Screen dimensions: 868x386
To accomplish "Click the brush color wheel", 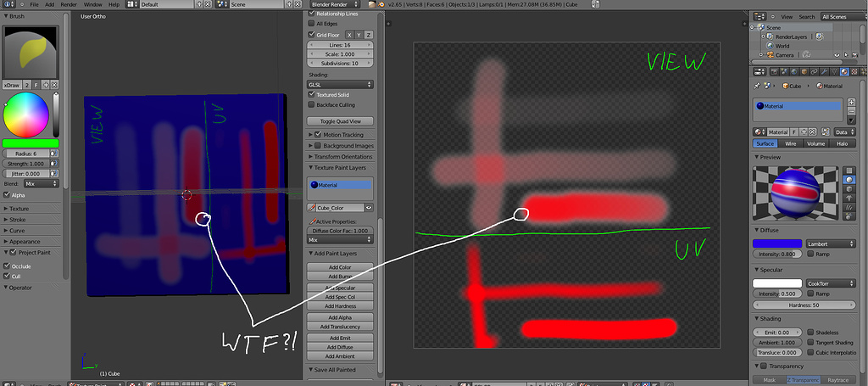I will click(26, 115).
